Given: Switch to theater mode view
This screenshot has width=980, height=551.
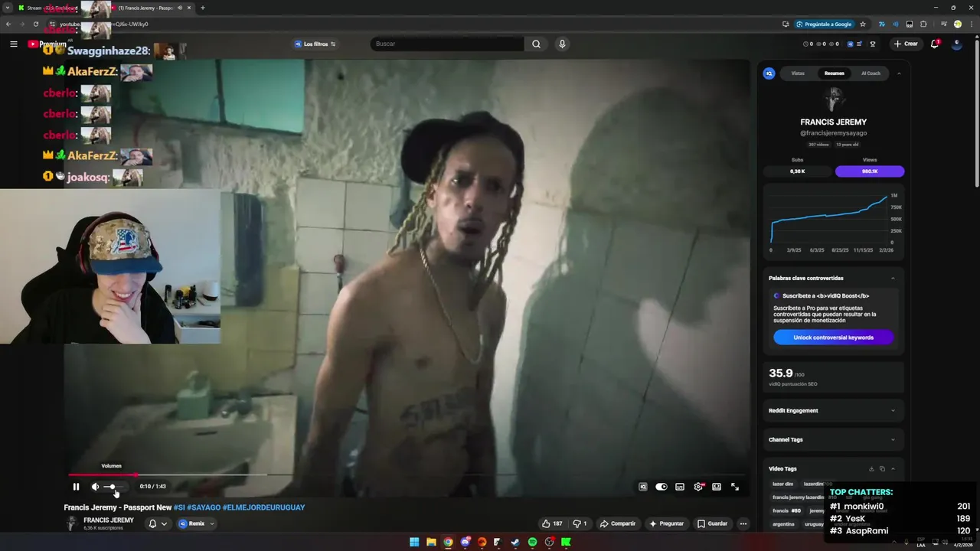Looking at the screenshot, I should pyautogui.click(x=717, y=487).
